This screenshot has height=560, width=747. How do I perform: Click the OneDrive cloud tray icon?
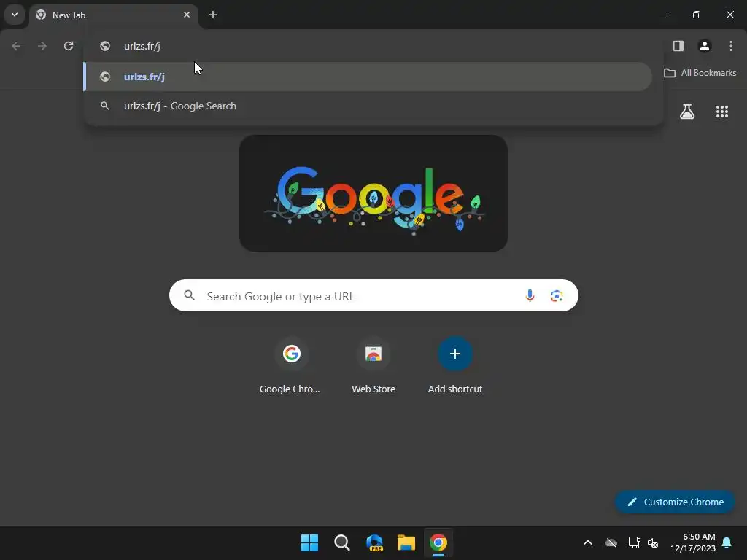pyautogui.click(x=611, y=542)
